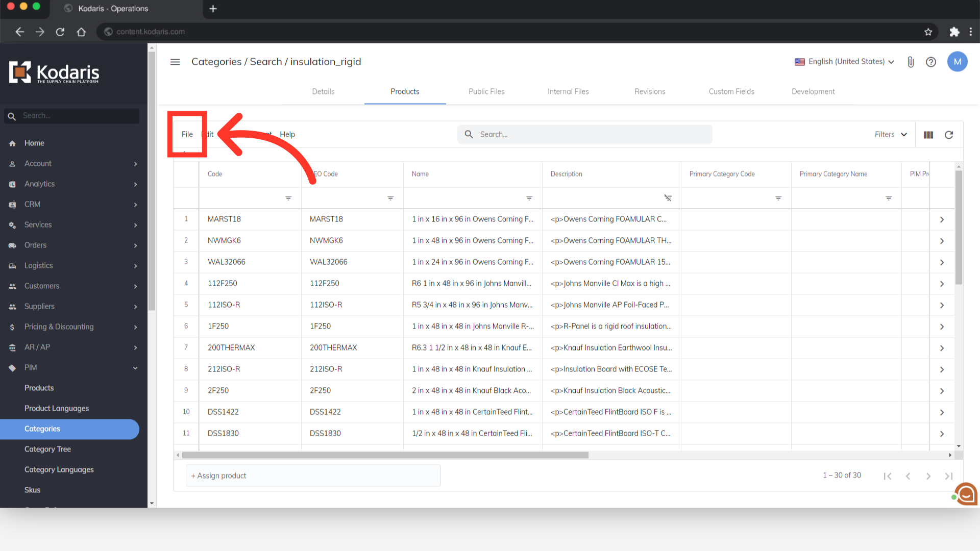Open the attachments paperclip icon
The height and width of the screenshot is (551, 980).
click(x=911, y=62)
